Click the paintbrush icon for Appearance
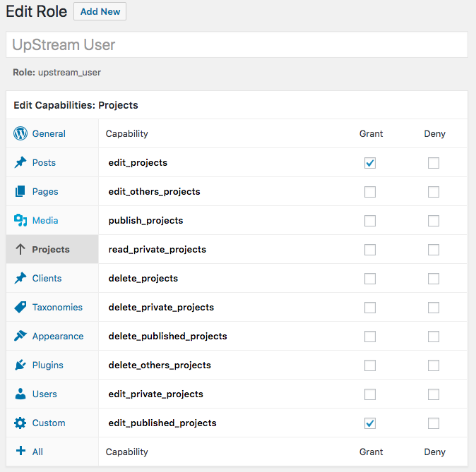The image size is (476, 472). click(x=20, y=336)
